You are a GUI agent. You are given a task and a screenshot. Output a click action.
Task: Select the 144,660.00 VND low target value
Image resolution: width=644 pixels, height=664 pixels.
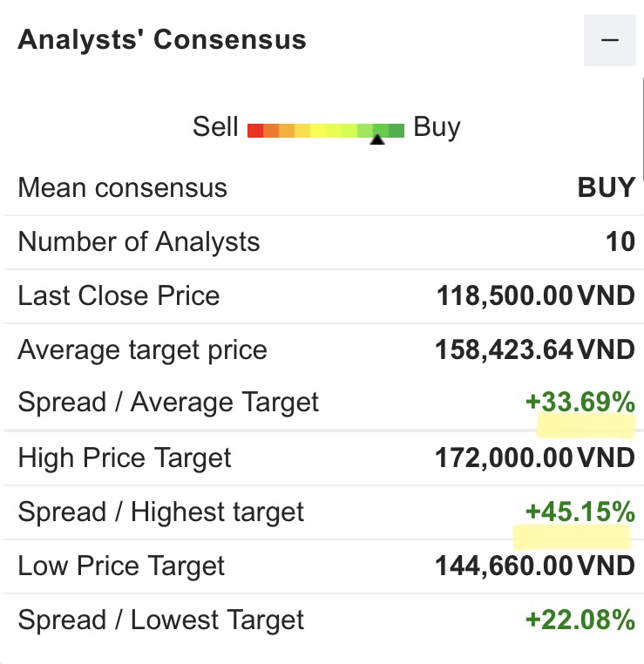pos(534,566)
